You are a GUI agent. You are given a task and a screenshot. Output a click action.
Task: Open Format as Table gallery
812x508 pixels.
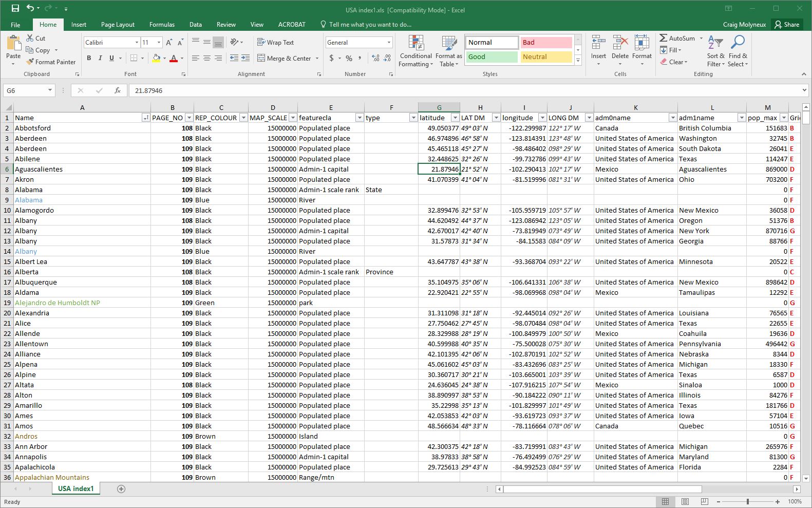[x=449, y=51]
